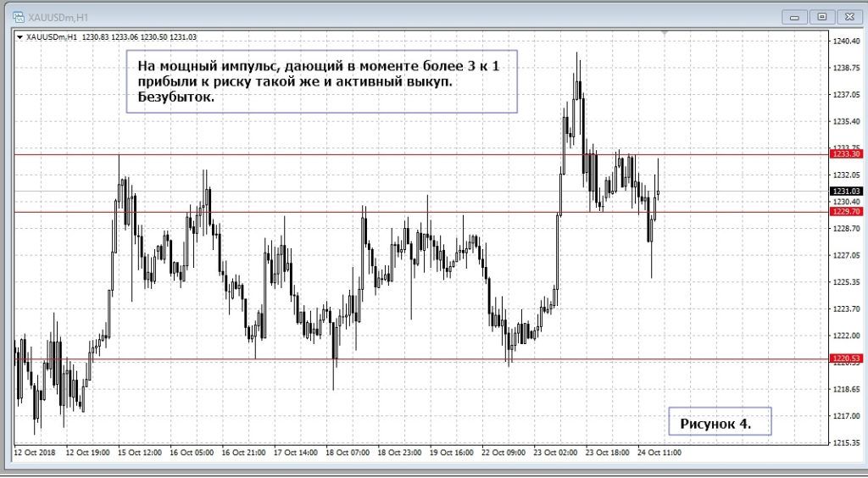Click the red 1229.70 price level tag
The height and width of the screenshot is (478, 868).
(846, 212)
